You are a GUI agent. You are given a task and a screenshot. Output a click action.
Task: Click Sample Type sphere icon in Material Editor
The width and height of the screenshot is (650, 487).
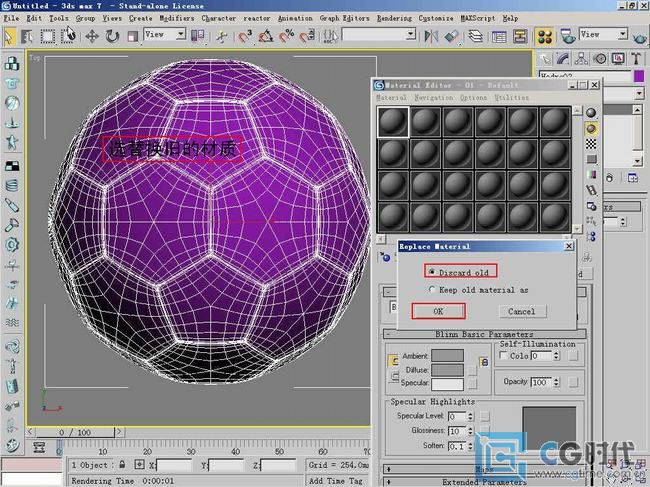(591, 113)
